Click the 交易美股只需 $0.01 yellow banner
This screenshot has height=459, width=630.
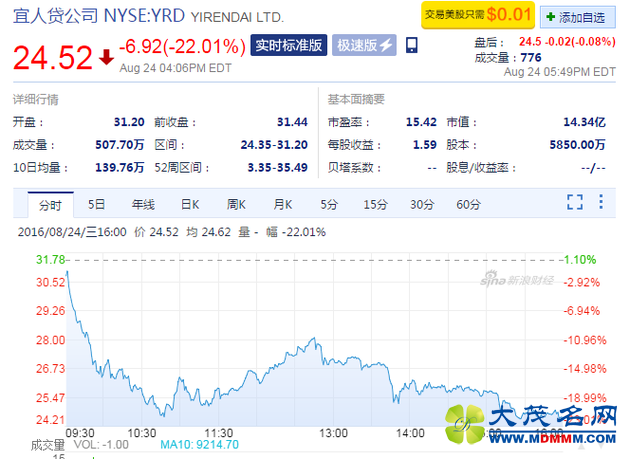point(478,15)
